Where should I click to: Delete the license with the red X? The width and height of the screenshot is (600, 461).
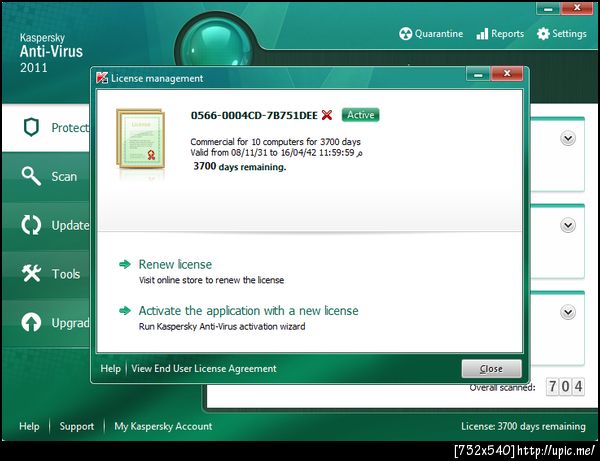point(327,115)
